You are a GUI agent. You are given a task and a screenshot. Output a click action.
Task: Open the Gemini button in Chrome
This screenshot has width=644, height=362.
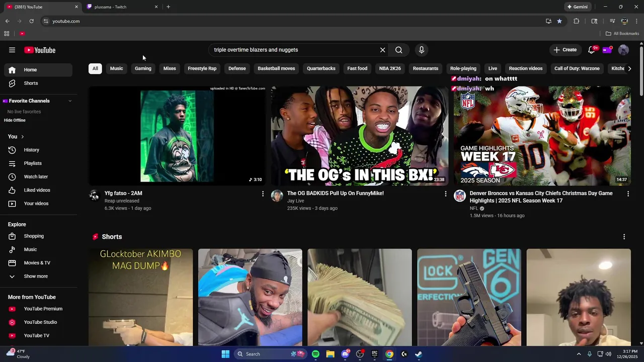pyautogui.click(x=577, y=7)
